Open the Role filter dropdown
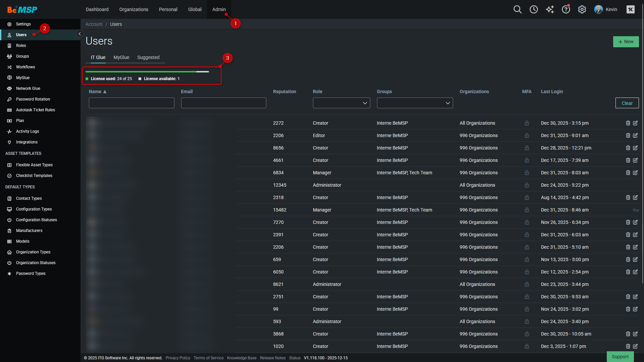The width and height of the screenshot is (644, 362). click(x=341, y=103)
